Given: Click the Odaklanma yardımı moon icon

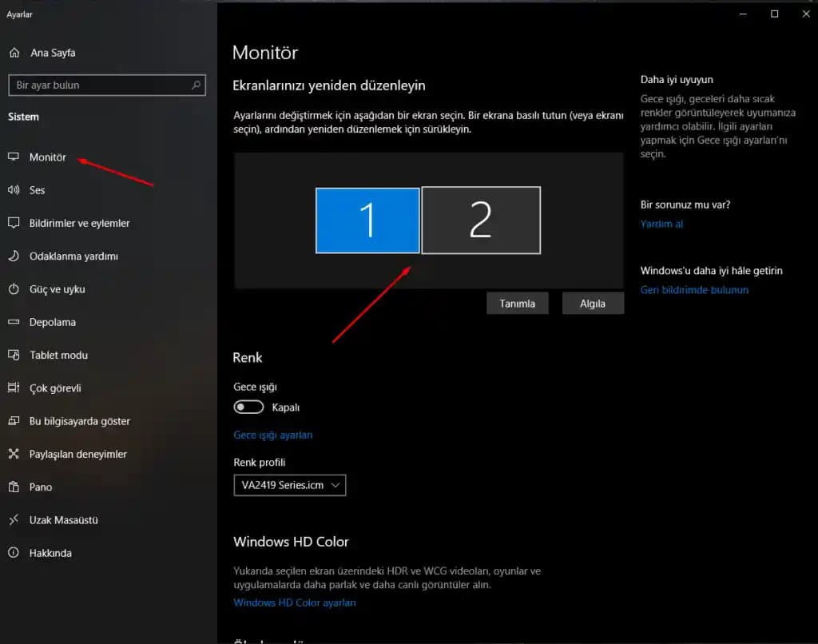Looking at the screenshot, I should point(14,256).
